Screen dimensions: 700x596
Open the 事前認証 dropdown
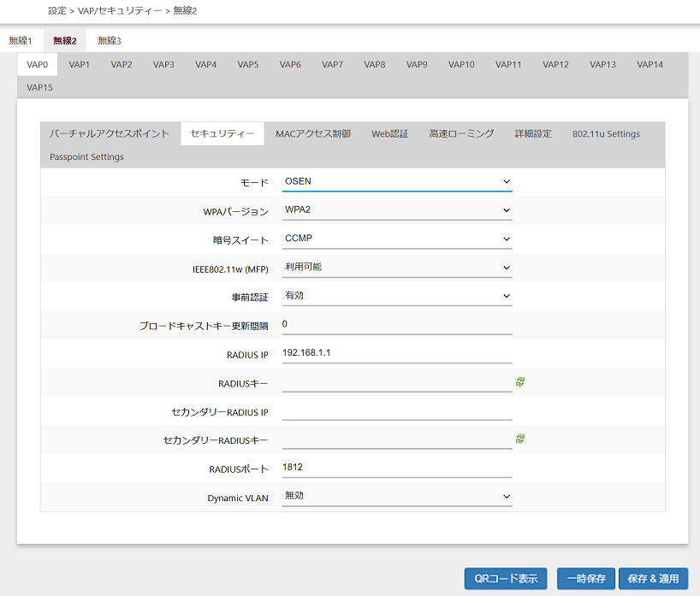coord(396,296)
